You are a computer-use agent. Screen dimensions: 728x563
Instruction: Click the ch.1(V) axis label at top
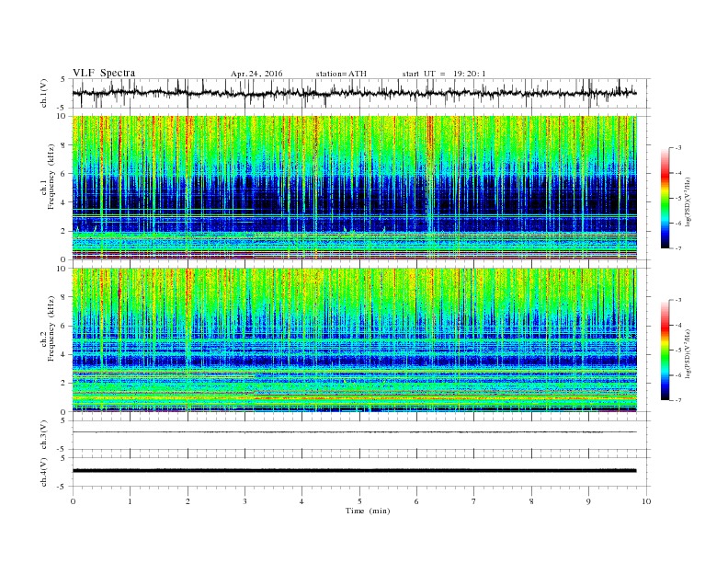[x=43, y=93]
